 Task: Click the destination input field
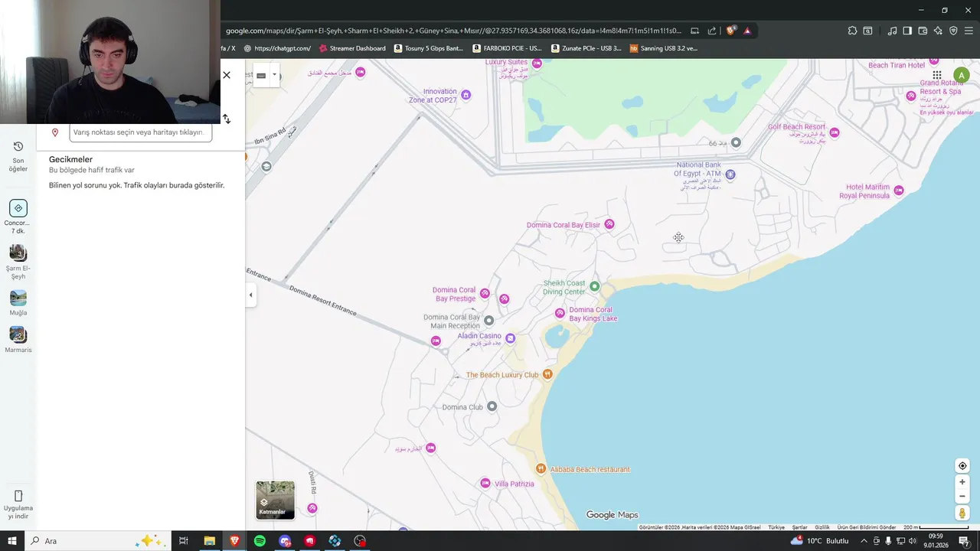coord(140,132)
